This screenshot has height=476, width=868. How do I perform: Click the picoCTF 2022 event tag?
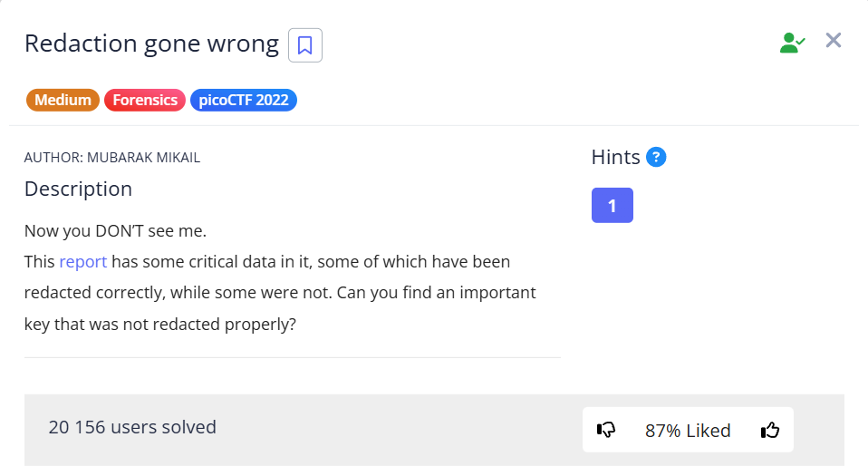click(244, 100)
